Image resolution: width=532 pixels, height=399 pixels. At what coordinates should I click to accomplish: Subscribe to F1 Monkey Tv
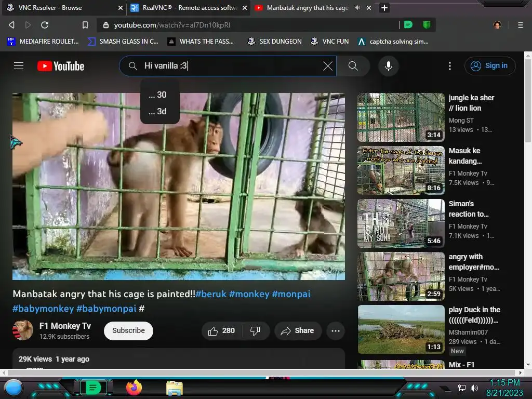129,331
